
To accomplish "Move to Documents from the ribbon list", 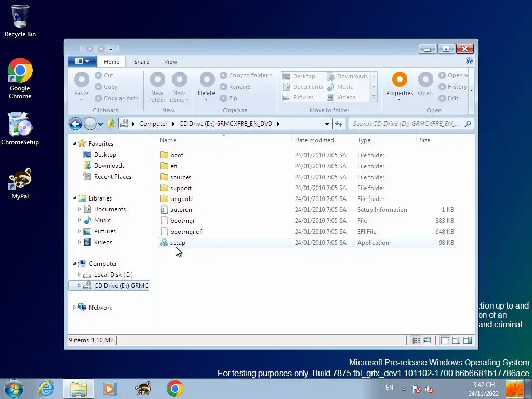I will tap(303, 87).
